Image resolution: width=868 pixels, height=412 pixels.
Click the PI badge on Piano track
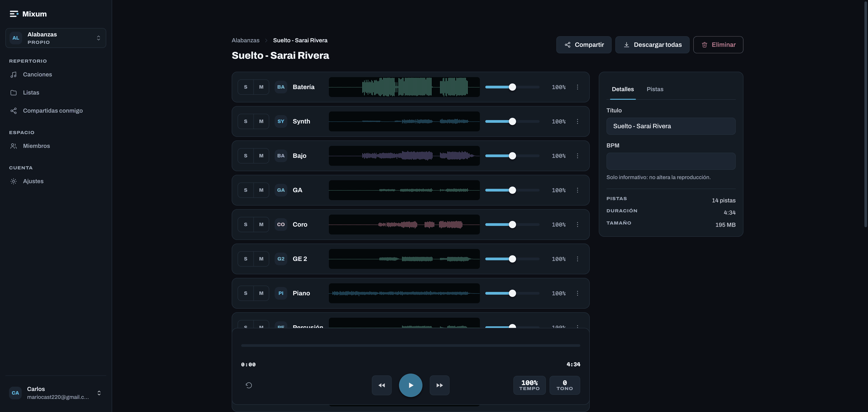(281, 293)
